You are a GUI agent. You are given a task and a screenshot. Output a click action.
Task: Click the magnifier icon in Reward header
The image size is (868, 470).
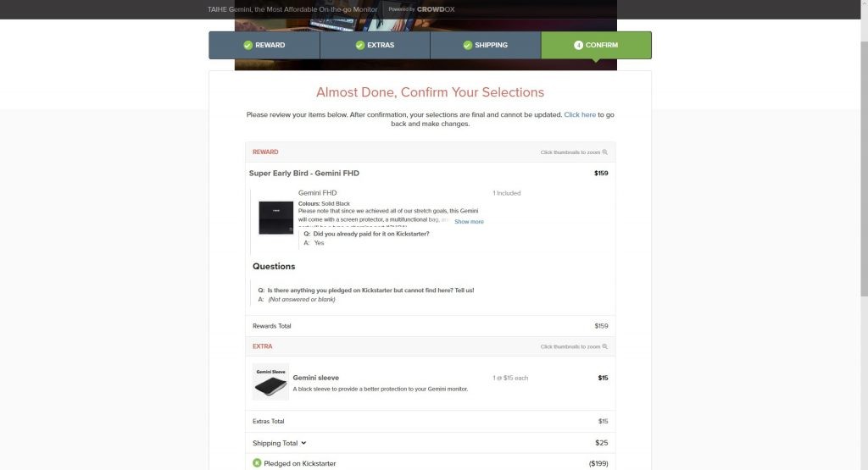point(605,152)
